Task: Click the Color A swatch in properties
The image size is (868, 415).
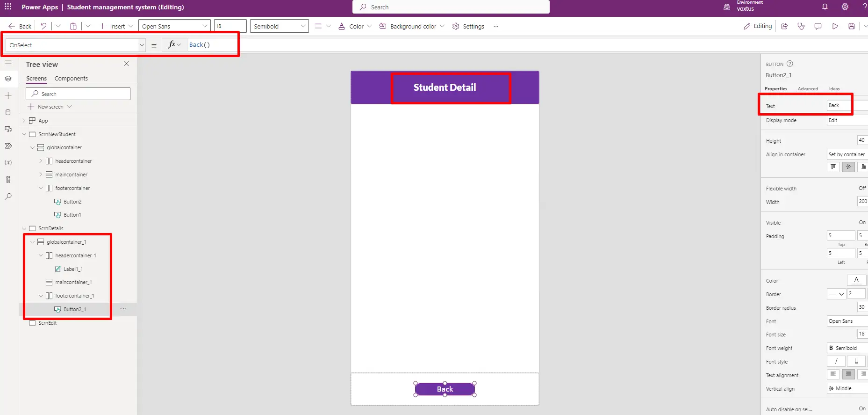Action: 856,280
